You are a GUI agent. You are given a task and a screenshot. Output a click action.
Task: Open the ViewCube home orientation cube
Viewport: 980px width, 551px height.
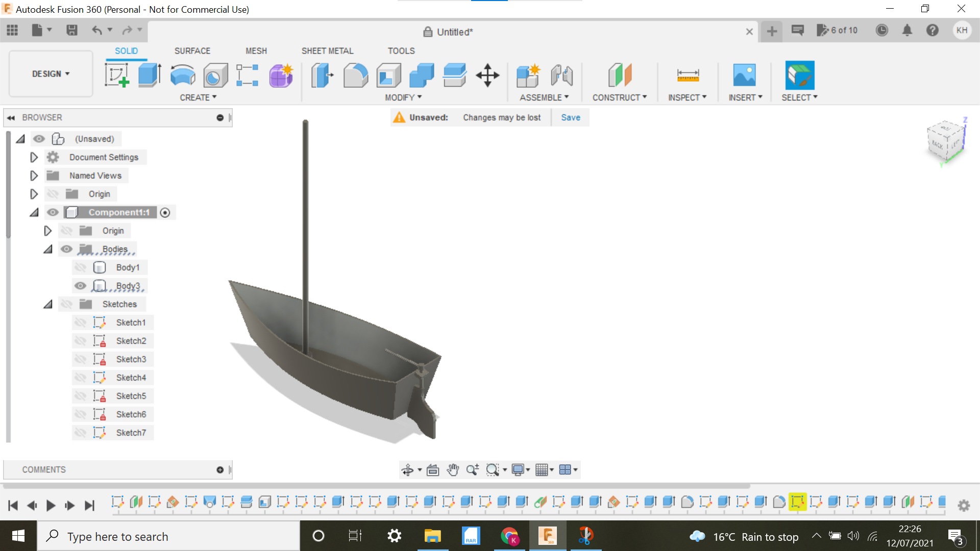coord(945,142)
